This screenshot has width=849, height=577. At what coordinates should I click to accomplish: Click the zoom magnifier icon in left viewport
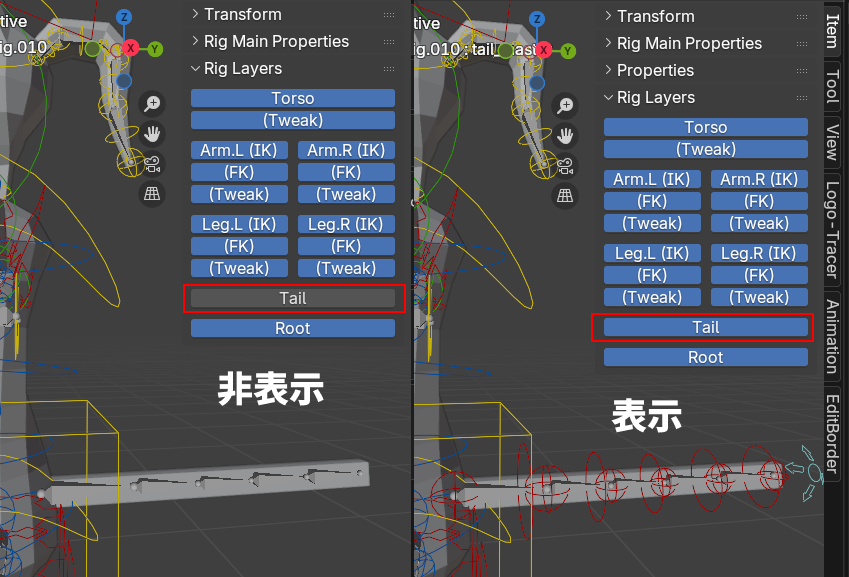152,103
